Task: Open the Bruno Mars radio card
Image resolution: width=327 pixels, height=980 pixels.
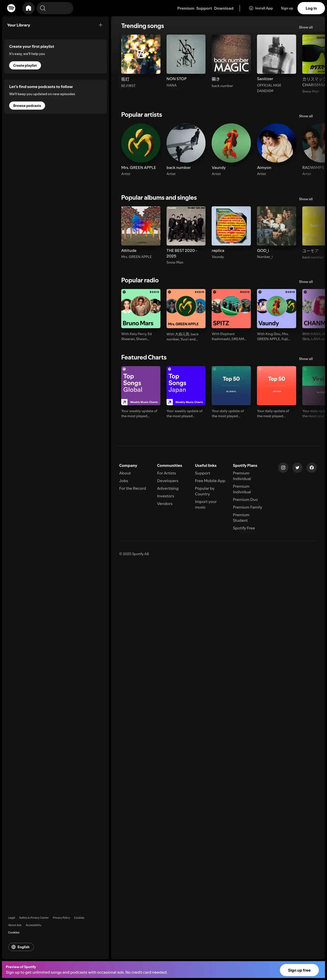Action: [141, 309]
